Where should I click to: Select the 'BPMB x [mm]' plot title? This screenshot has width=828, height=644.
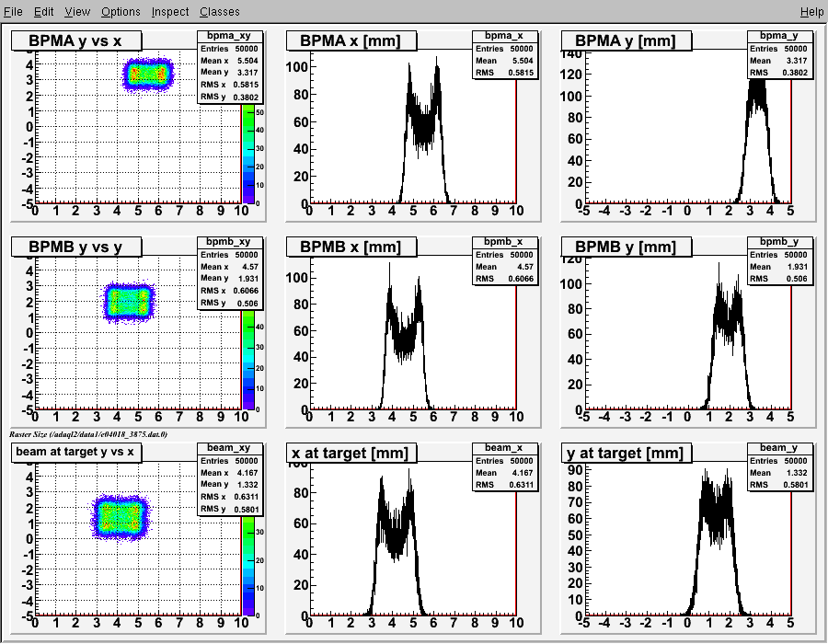351,247
